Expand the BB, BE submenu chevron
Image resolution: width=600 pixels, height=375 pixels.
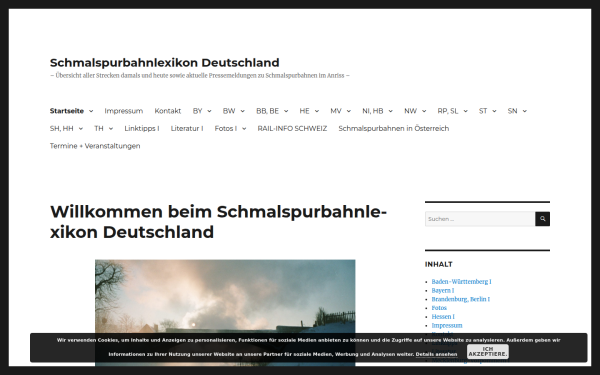point(286,111)
